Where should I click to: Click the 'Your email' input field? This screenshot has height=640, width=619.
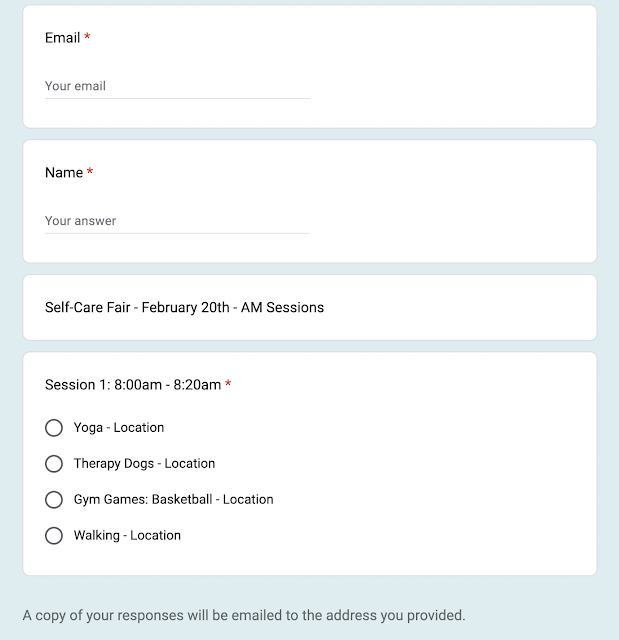point(177,86)
